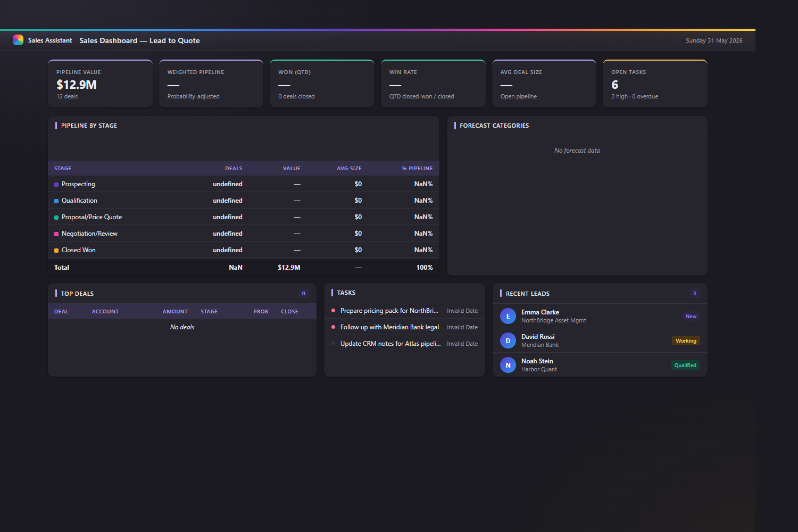
Task: Select the Closed Won row label
Action: click(x=79, y=250)
